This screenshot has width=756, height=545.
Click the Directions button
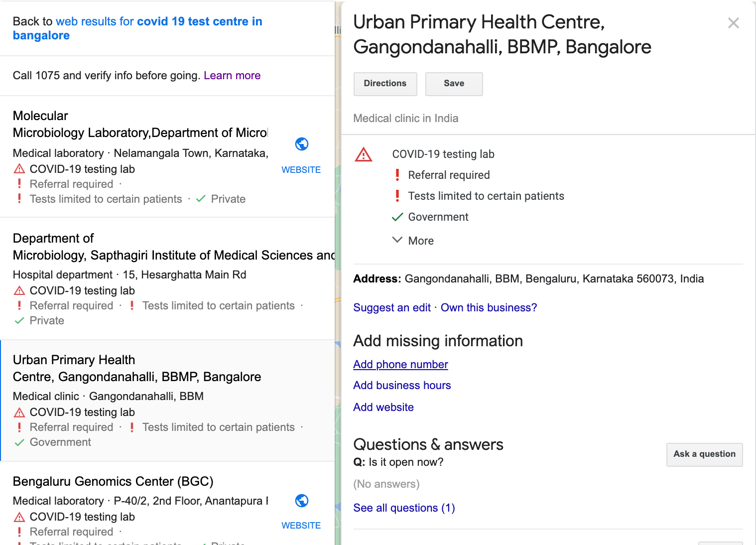pyautogui.click(x=385, y=84)
